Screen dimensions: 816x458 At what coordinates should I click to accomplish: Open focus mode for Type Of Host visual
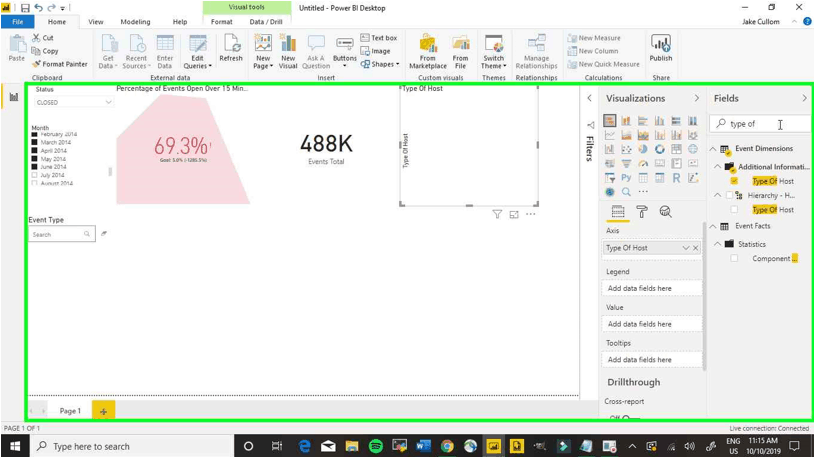[514, 214]
